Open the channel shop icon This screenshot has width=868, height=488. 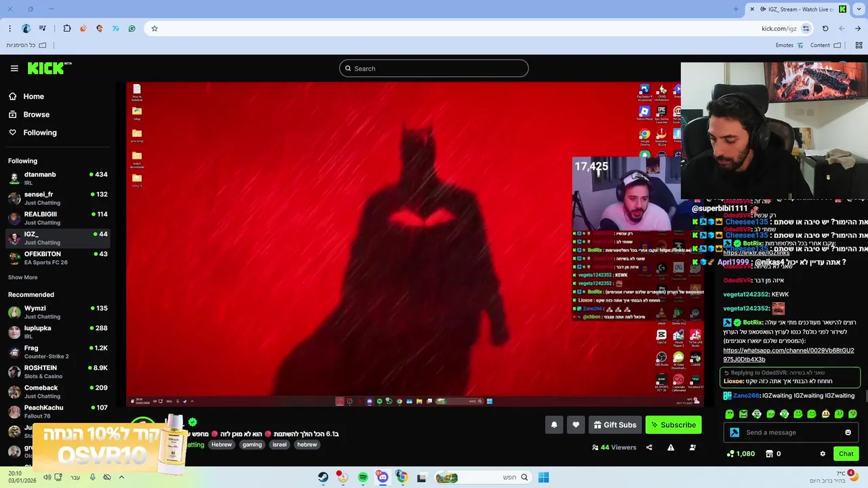click(x=770, y=454)
